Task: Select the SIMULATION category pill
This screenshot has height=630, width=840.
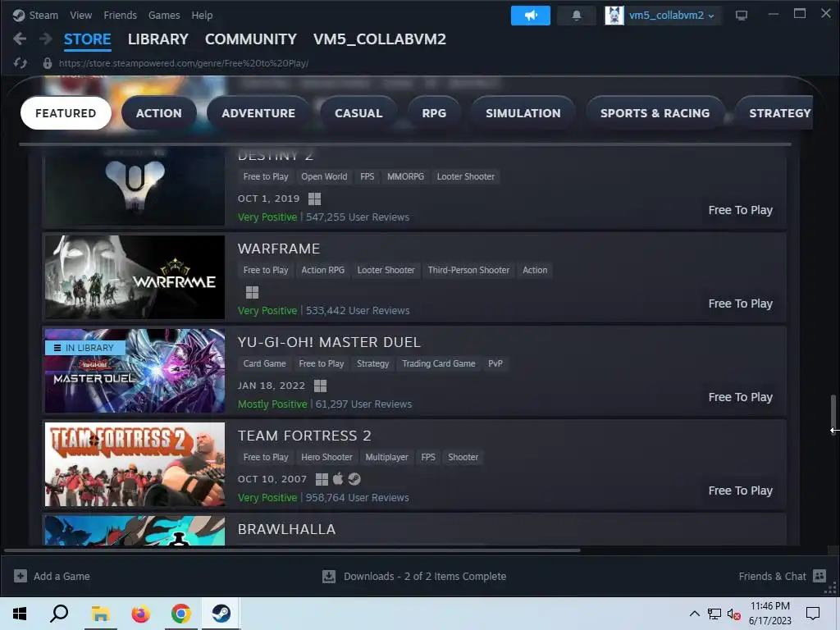Action: point(523,113)
